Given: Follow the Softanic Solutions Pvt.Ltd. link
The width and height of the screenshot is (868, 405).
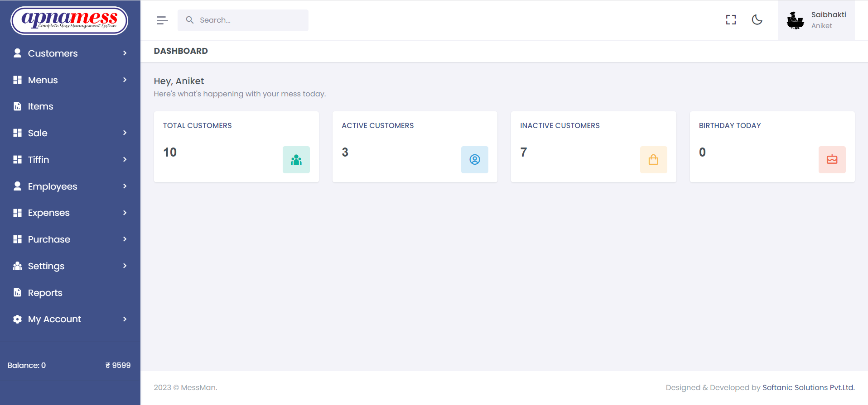Looking at the screenshot, I should (x=809, y=387).
